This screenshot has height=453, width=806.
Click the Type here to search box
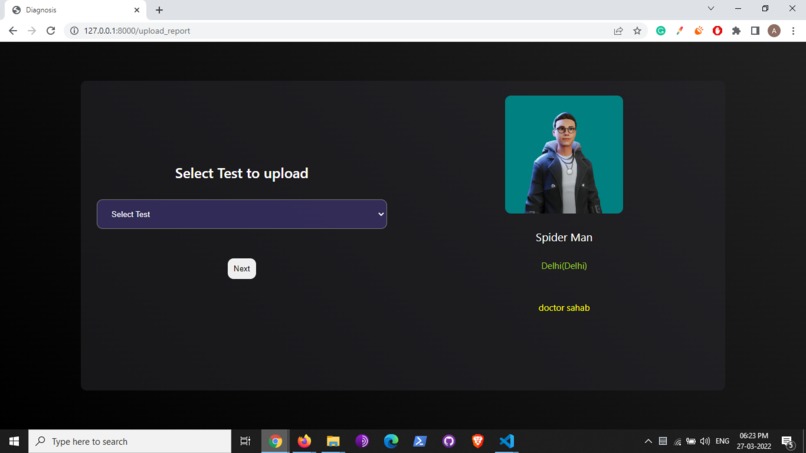130,441
